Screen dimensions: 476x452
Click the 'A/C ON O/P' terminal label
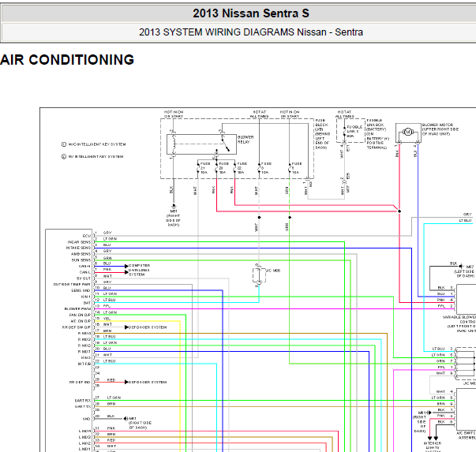[x=81, y=321]
